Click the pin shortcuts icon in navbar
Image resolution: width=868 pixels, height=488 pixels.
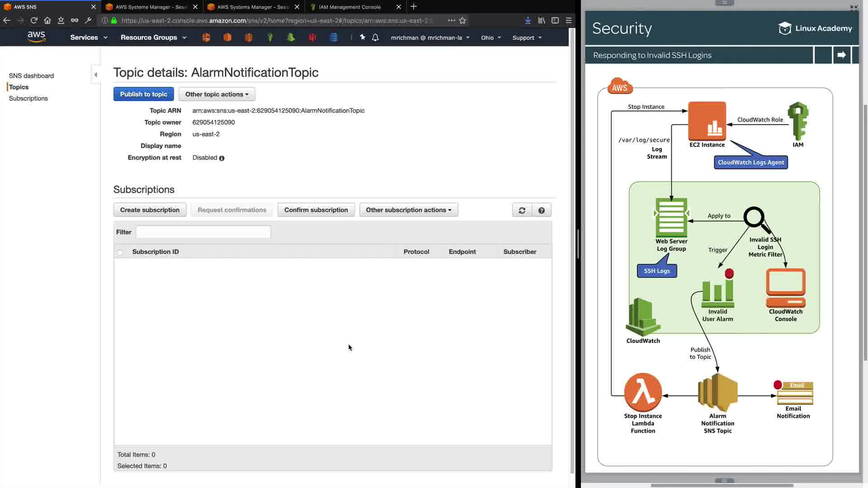[x=362, y=38]
